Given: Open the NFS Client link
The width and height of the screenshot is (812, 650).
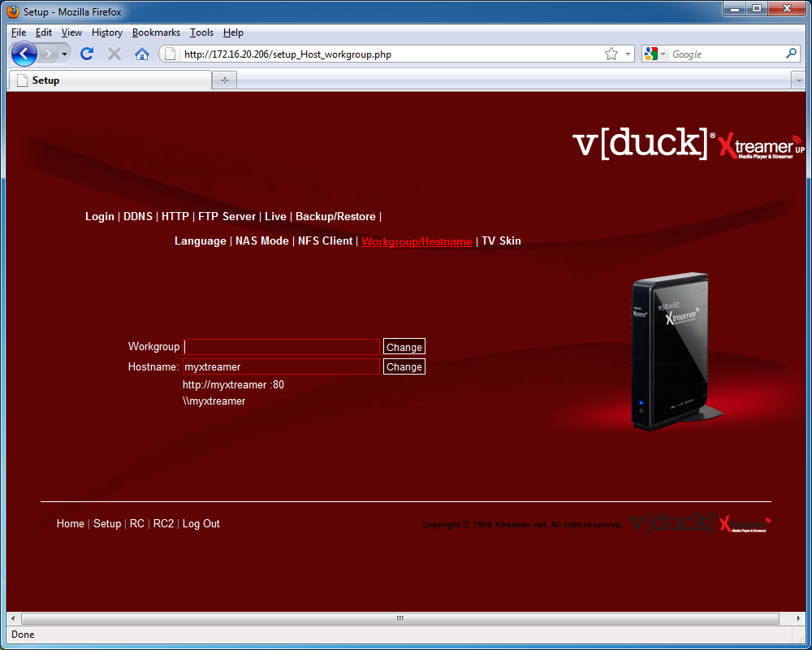Looking at the screenshot, I should tap(326, 240).
